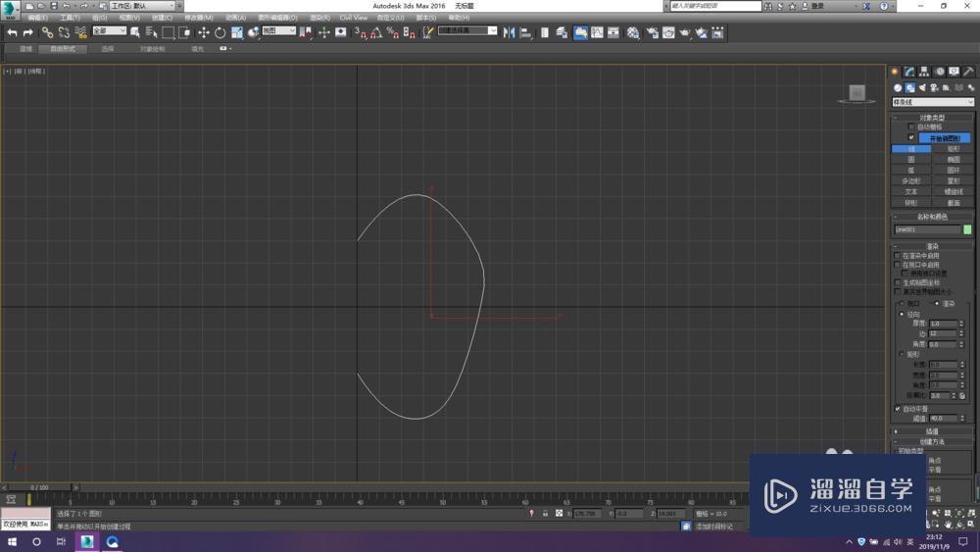Click the Ellipse shape button
The image size is (980, 552).
pyautogui.click(x=953, y=160)
